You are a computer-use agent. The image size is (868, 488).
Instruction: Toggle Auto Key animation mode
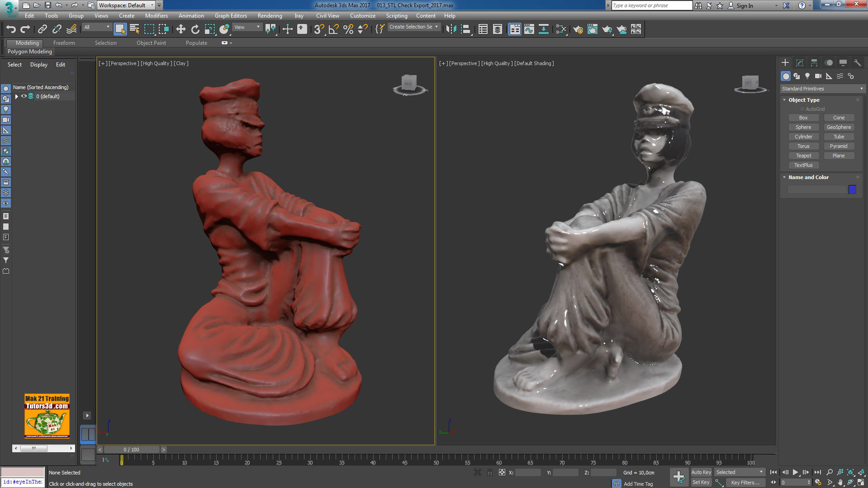[x=701, y=472]
